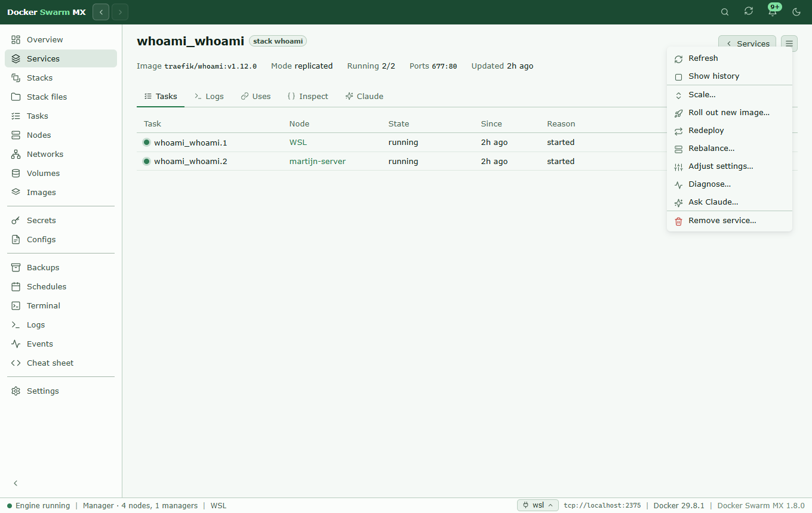
Task: Choose Refresh from the actions menu
Action: click(x=730, y=58)
